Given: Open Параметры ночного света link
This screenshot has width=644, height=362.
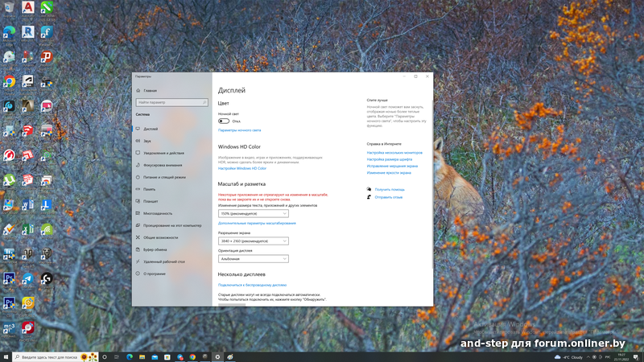Looking at the screenshot, I should (239, 130).
